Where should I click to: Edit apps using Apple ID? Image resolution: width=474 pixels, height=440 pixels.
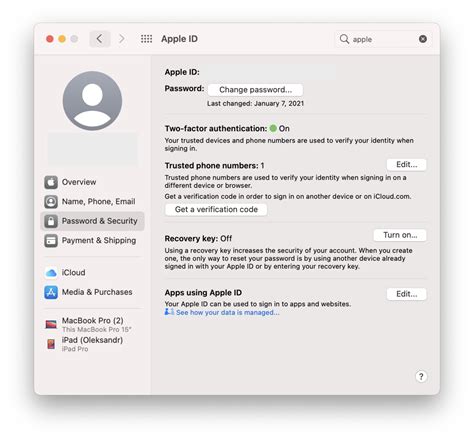(406, 294)
